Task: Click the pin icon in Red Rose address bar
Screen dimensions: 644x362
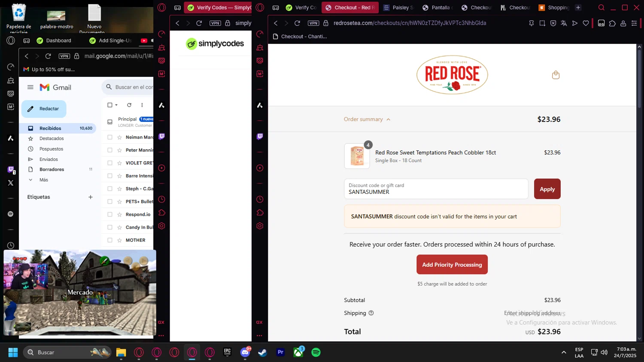Action: (532, 23)
